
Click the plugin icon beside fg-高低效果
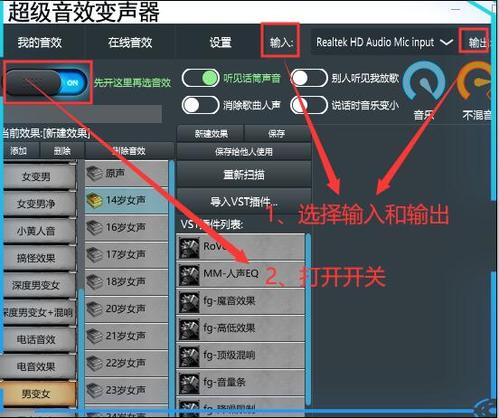tap(189, 329)
